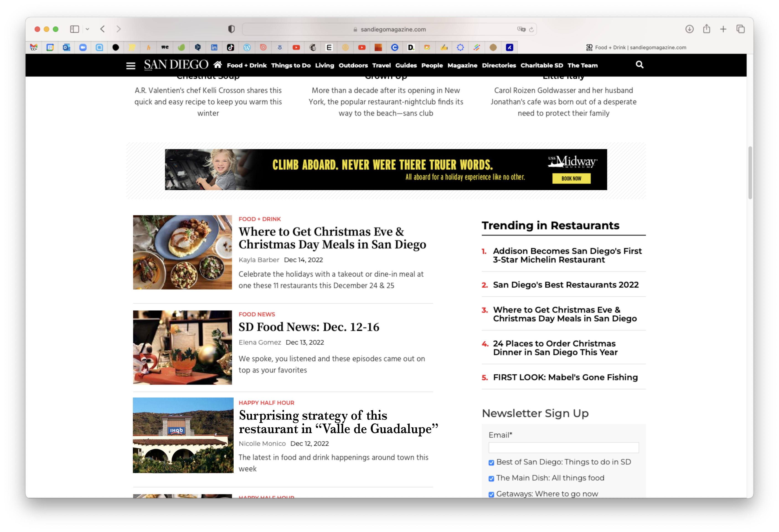779x532 pixels.
Task: Expand the sidebar tab group dropdown arrow
Action: point(87,29)
